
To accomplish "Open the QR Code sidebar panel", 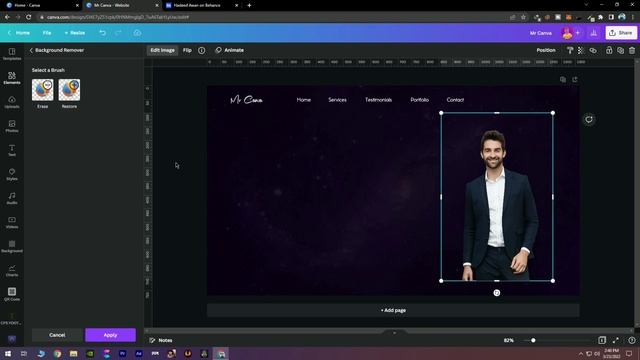I will (12, 294).
